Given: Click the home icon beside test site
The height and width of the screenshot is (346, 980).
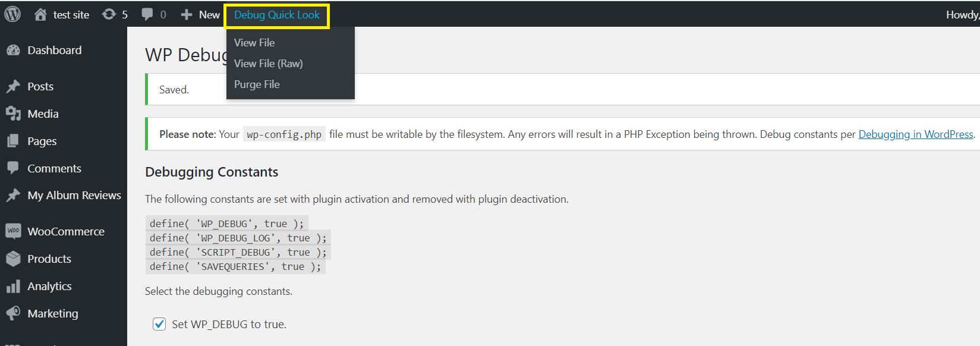Looking at the screenshot, I should [x=40, y=14].
